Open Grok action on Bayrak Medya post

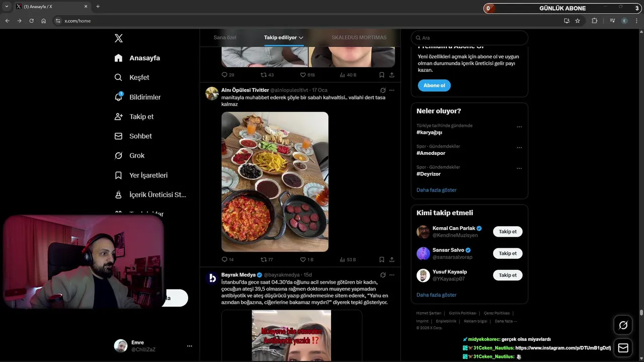[x=383, y=275]
